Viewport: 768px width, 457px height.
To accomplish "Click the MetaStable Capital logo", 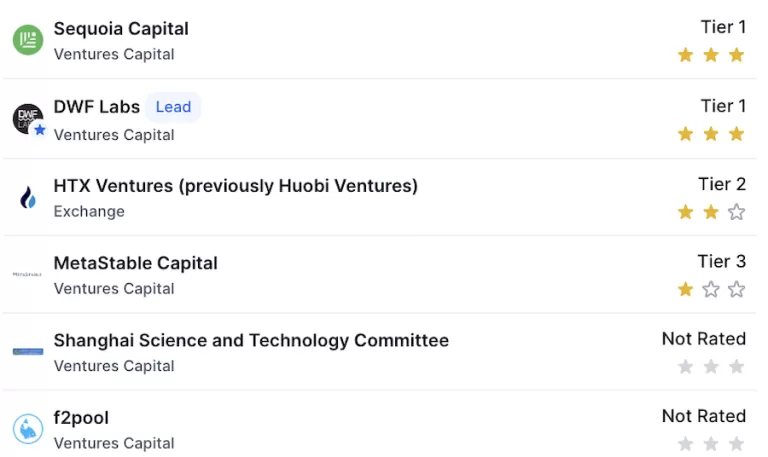I will [27, 274].
